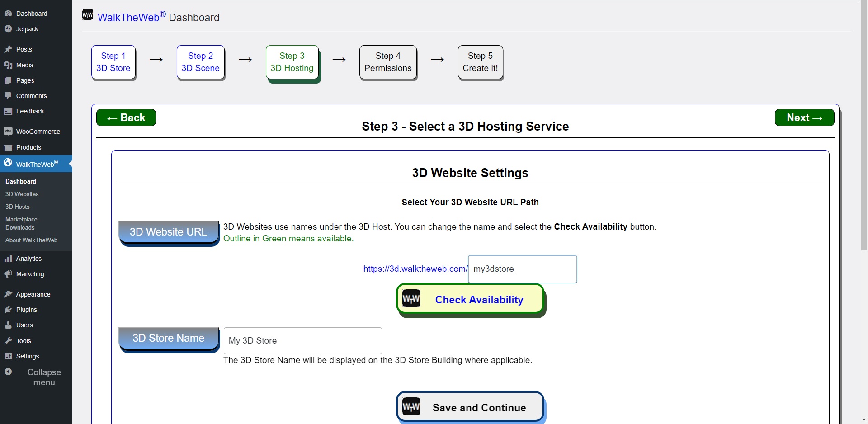Click 'Step 3 - Select a 3D Hosting Service' heading

click(x=465, y=127)
